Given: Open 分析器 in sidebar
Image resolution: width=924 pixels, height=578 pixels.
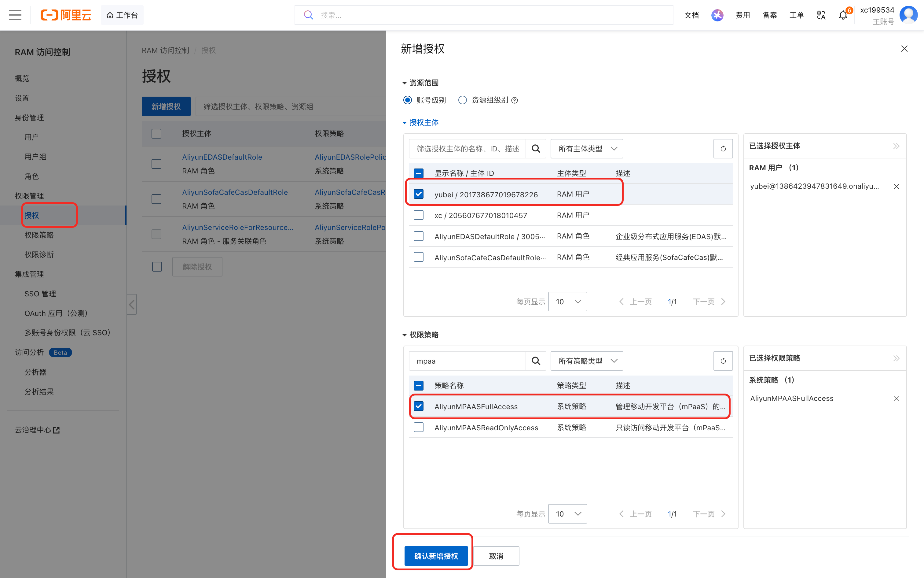Looking at the screenshot, I should [x=35, y=372].
